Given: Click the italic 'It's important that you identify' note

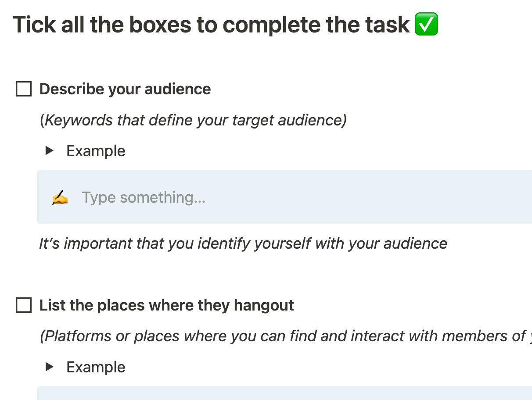Looking at the screenshot, I should 243,243.
